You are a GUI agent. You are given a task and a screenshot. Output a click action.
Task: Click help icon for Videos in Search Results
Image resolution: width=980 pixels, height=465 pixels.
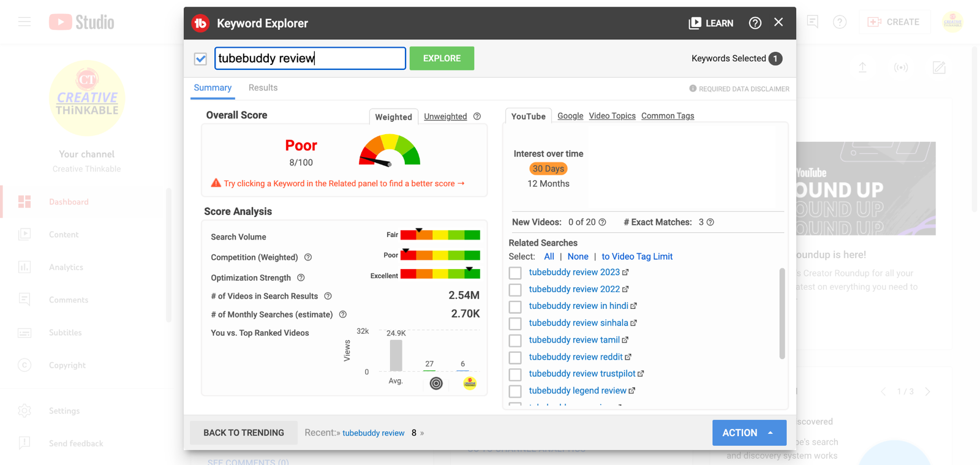click(x=328, y=296)
